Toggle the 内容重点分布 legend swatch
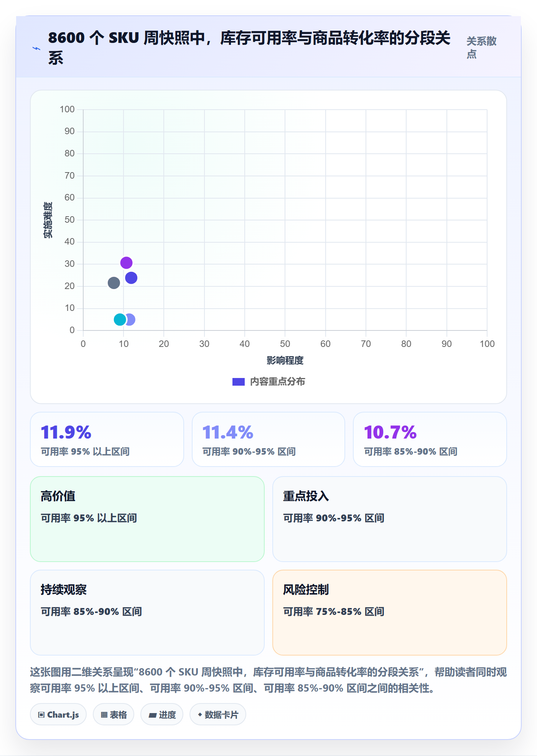Image resolution: width=537 pixels, height=756 pixels. point(239,382)
